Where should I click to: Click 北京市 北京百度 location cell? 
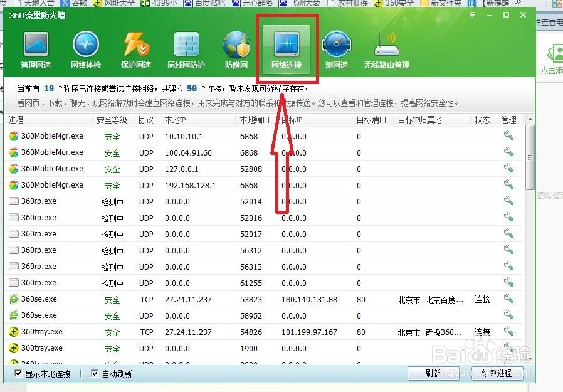coord(430,300)
